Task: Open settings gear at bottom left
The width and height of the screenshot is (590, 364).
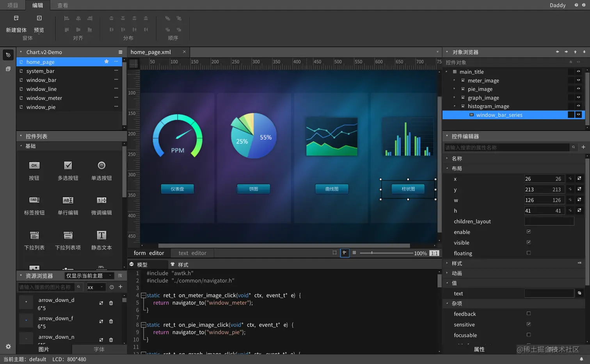Action: 8,346
